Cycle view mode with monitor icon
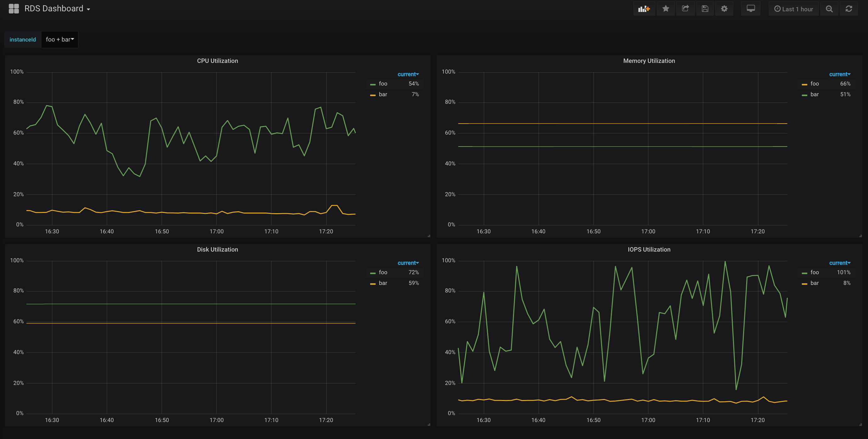 [x=750, y=9]
